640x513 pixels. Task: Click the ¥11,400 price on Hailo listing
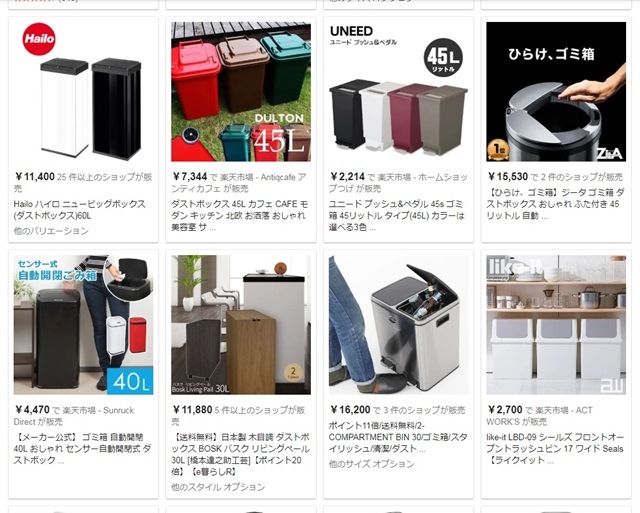[35, 177]
